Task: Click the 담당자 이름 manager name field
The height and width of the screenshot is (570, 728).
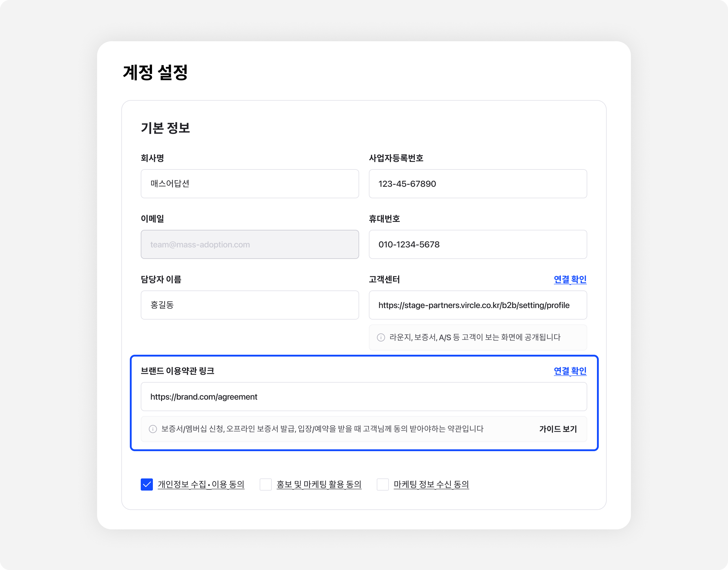Action: [x=250, y=305]
